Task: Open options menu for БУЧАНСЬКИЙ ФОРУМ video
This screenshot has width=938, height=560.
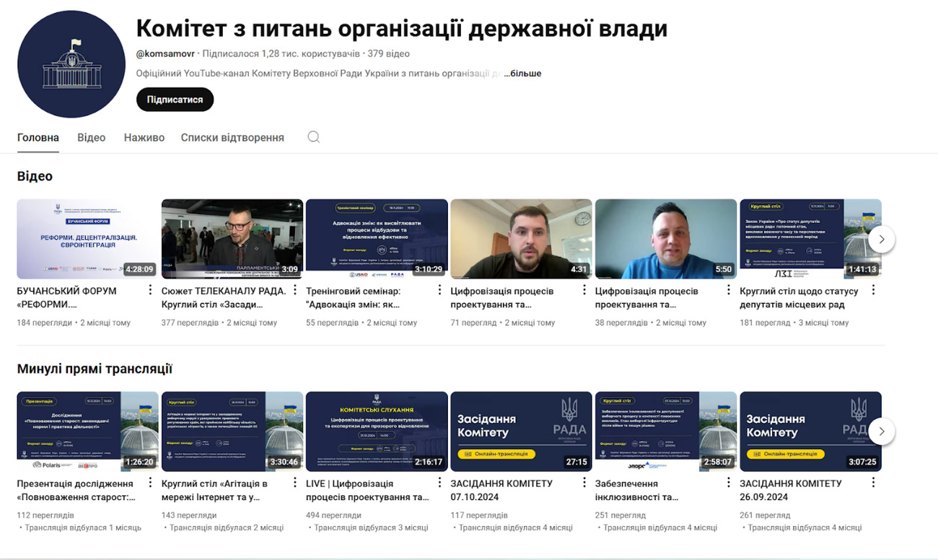Action: point(150,290)
